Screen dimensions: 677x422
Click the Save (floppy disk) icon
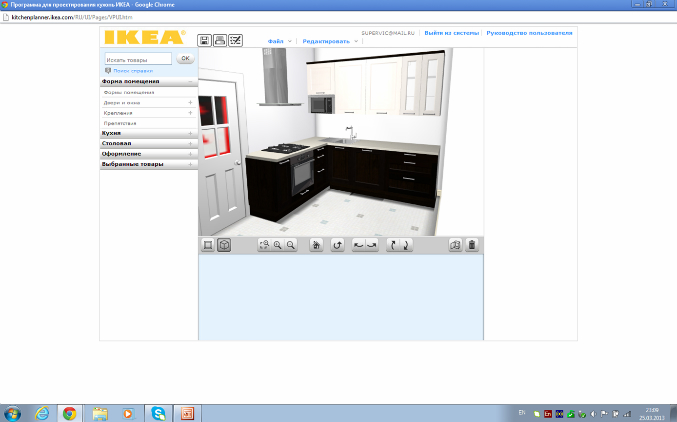(205, 40)
